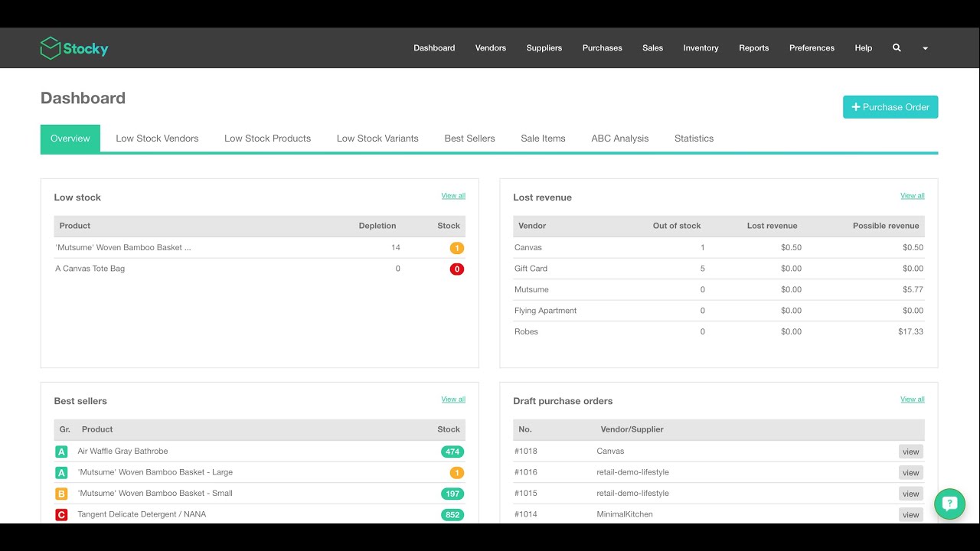This screenshot has height=551, width=980.
Task: Open the Sales menu
Action: click(653, 48)
